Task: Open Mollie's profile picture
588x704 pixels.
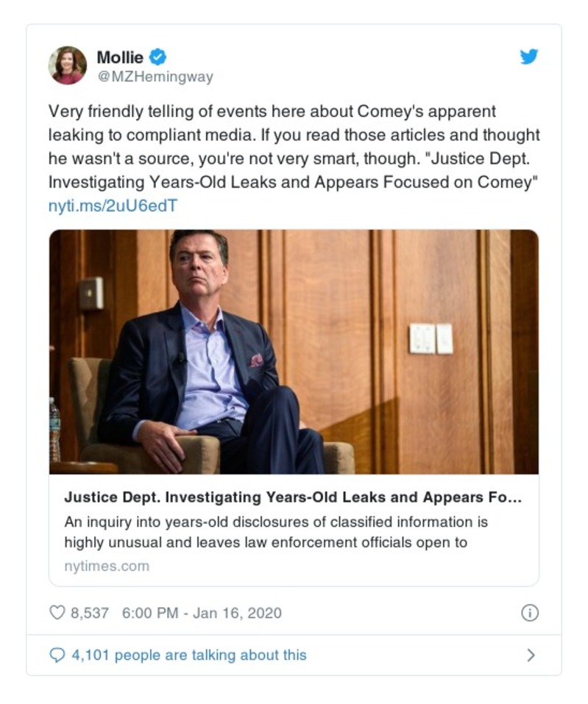Action: coord(68,65)
